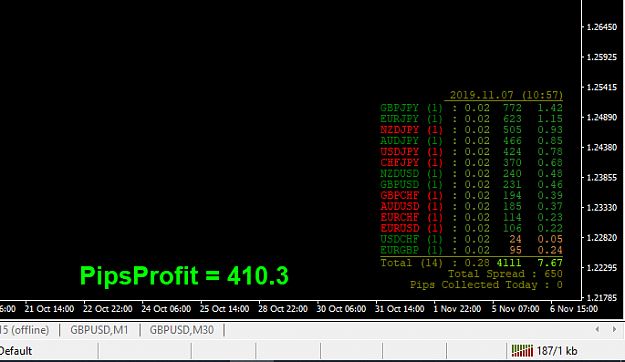The width and height of the screenshot is (625, 362).
Task: Click the 1.21785 price scale label
Action: (x=602, y=297)
